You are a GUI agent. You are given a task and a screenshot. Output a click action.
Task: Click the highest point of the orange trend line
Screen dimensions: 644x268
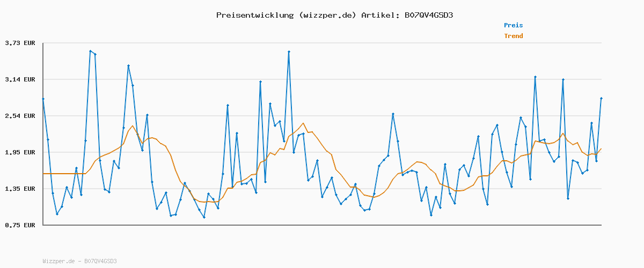click(303, 123)
